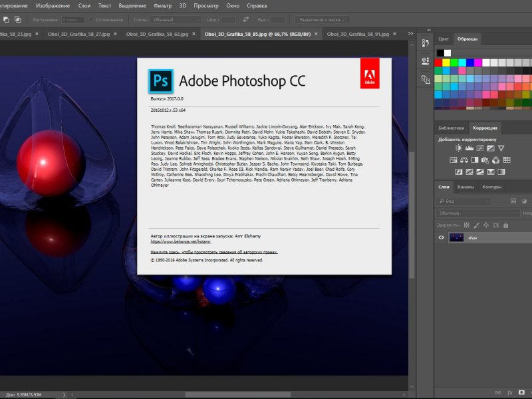
Task: Add a Threshold adjustment
Action: [x=479, y=172]
